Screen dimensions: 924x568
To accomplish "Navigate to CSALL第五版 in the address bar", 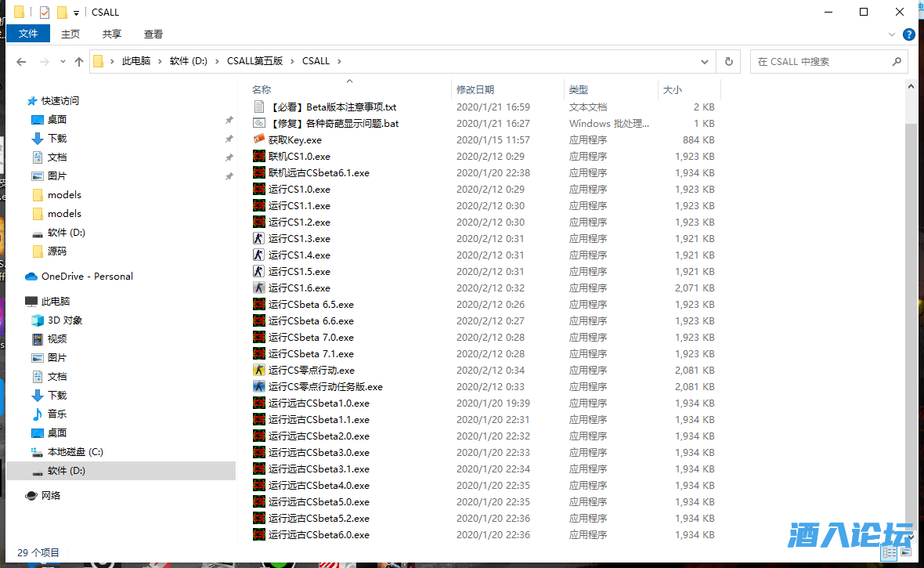I will tap(255, 61).
